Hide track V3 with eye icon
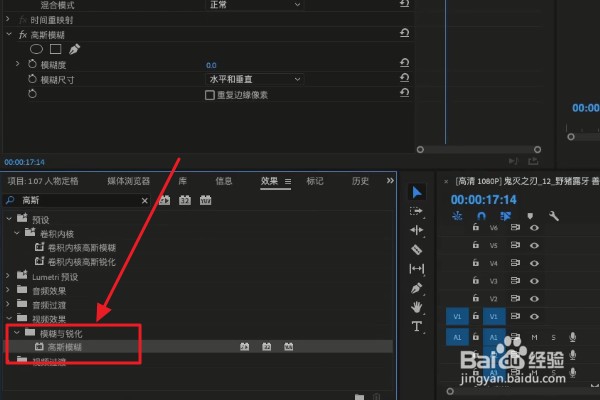 coord(535,281)
